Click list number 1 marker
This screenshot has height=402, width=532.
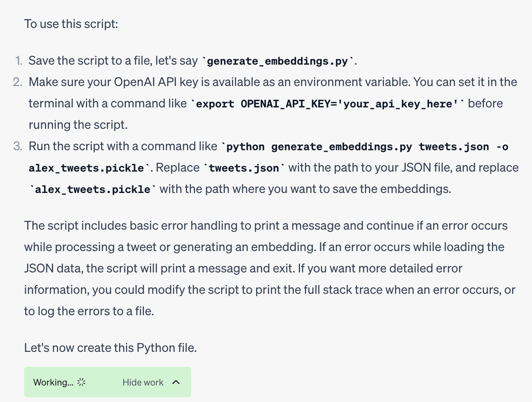19,61
